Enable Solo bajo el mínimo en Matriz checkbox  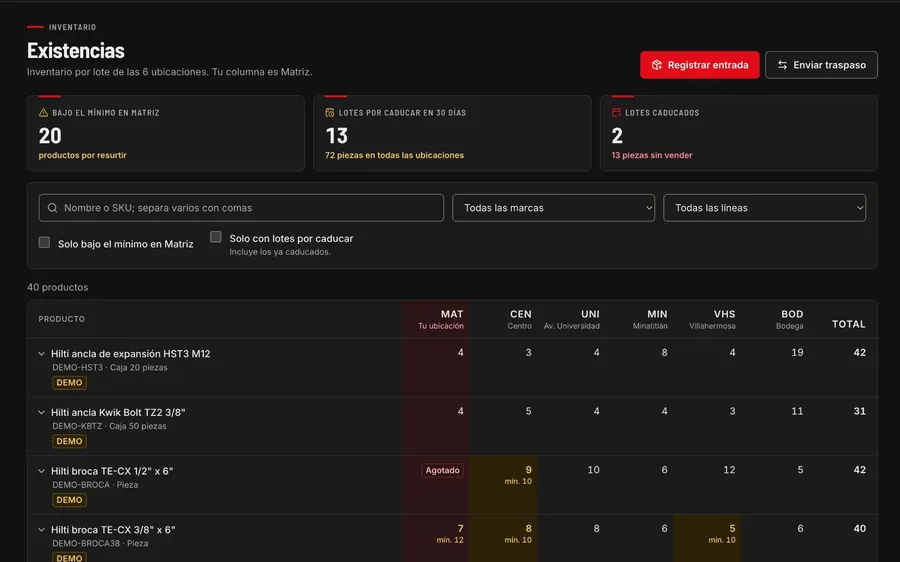point(44,242)
